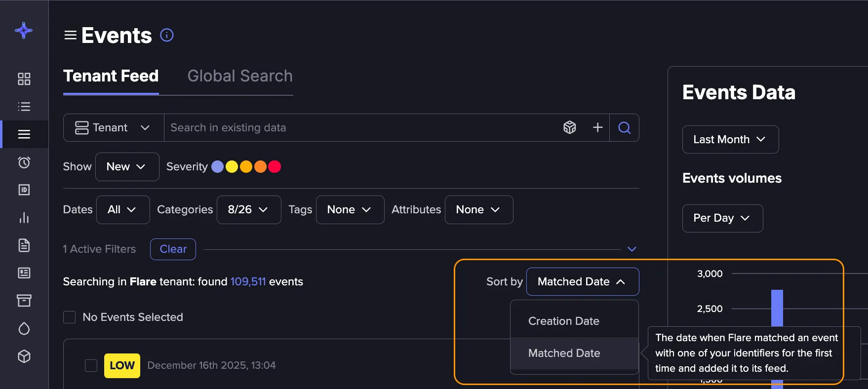The height and width of the screenshot is (389, 868).
Task: Open the cube icon in sidebar
Action: coord(24,356)
